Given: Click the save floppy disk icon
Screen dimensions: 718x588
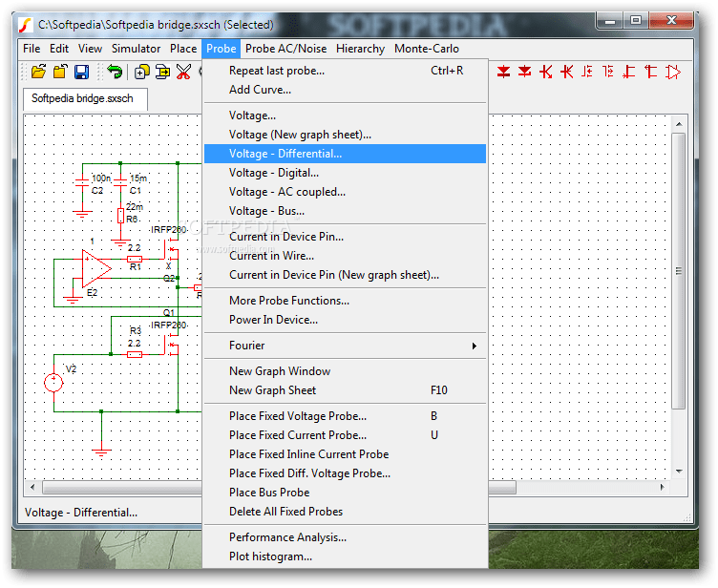Looking at the screenshot, I should pos(81,72).
